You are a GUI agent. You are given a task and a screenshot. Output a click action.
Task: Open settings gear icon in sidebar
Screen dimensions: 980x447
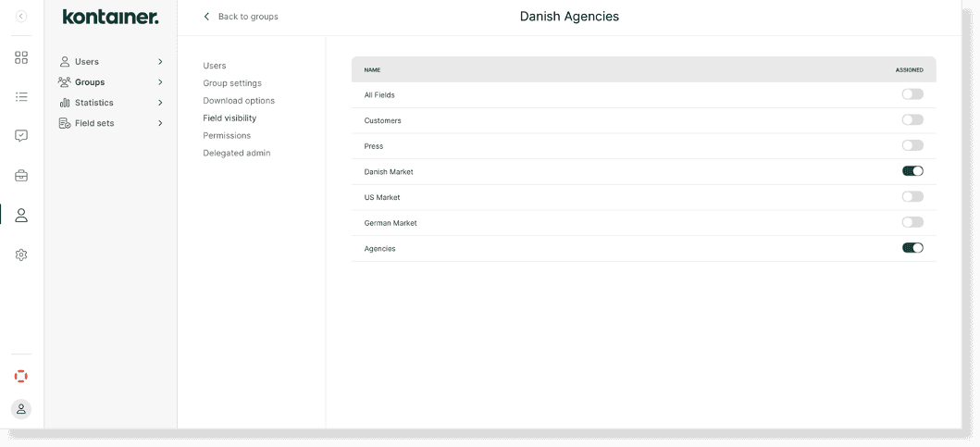click(21, 255)
